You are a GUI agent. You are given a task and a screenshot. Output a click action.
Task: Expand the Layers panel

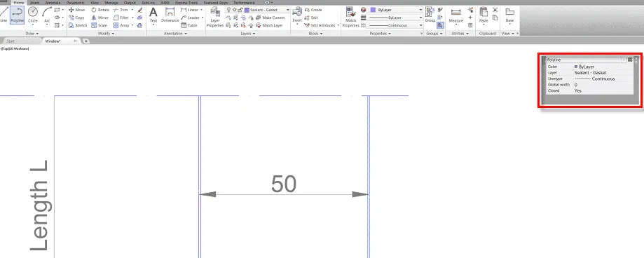[247, 34]
